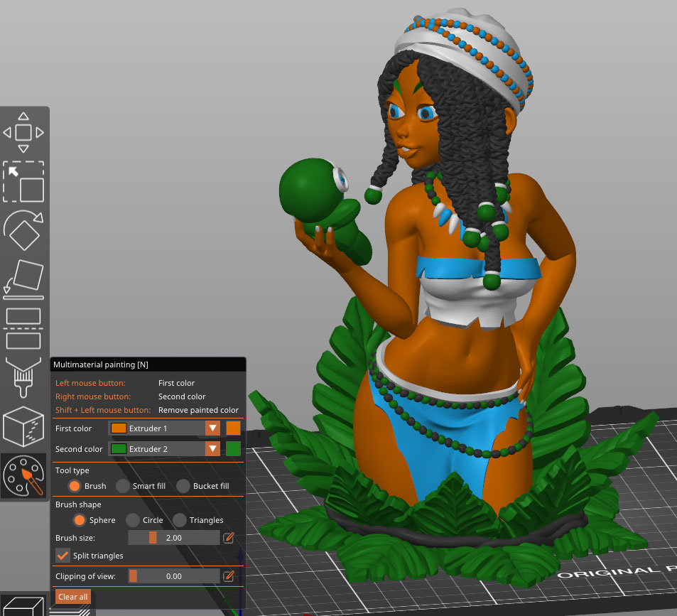Activate the Rotate tool

click(23, 231)
